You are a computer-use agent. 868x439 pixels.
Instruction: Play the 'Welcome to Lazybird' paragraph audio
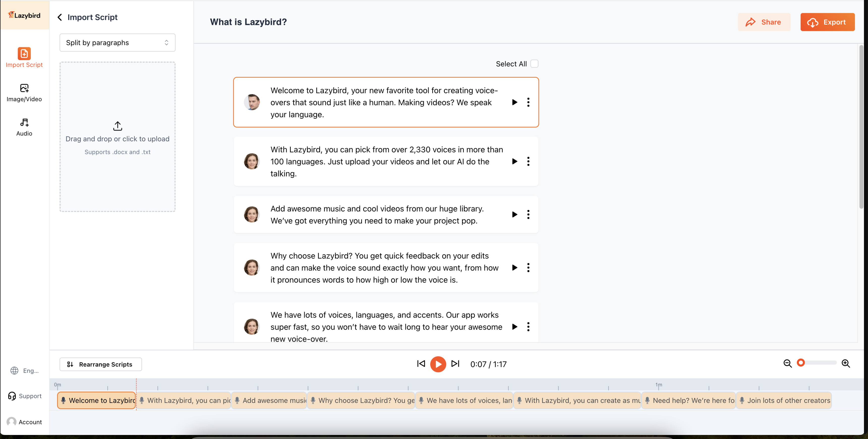pyautogui.click(x=514, y=102)
